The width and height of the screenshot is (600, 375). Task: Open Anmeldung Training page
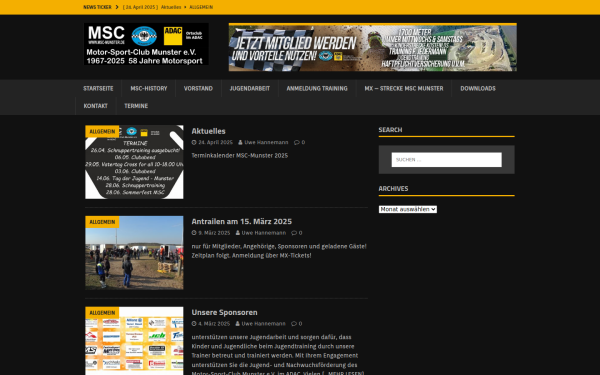[x=317, y=88]
